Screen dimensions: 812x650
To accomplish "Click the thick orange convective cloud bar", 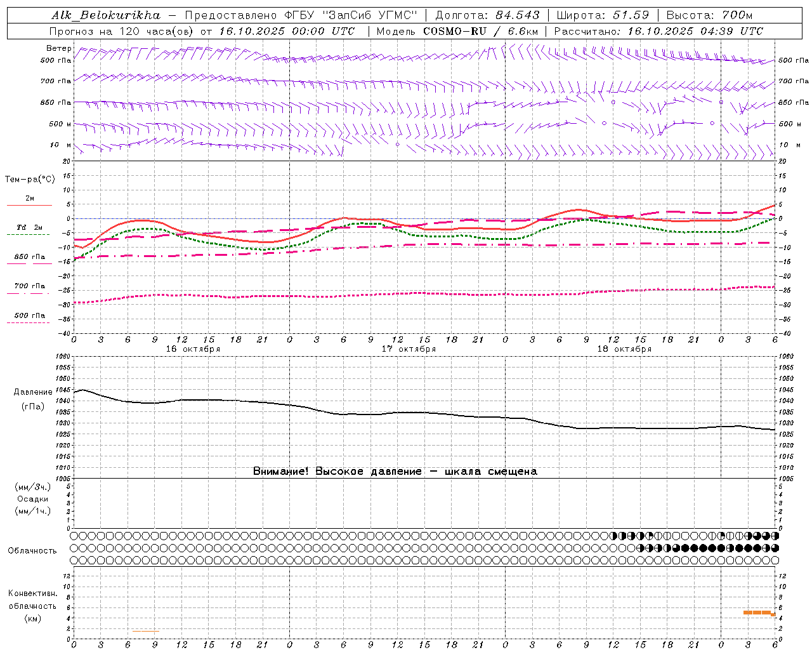I will click(x=759, y=613).
